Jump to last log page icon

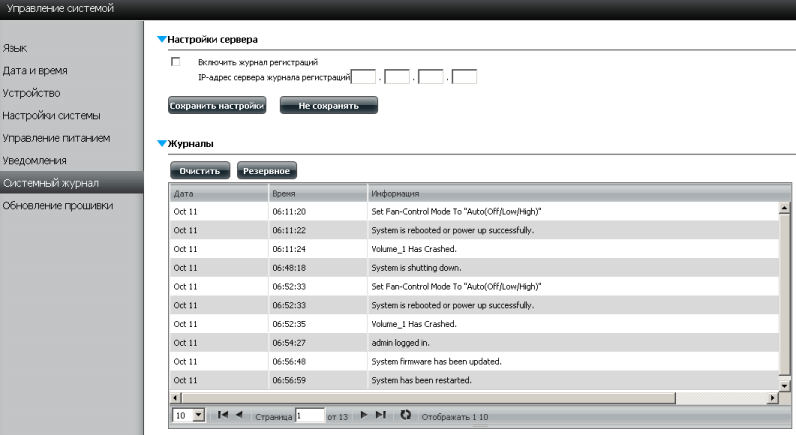381,415
